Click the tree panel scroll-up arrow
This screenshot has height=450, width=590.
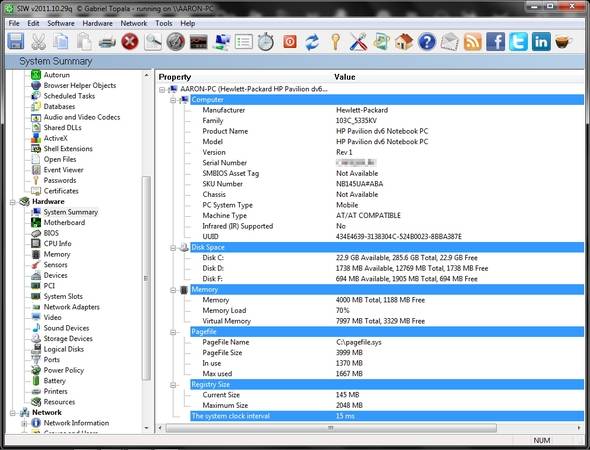(146, 75)
